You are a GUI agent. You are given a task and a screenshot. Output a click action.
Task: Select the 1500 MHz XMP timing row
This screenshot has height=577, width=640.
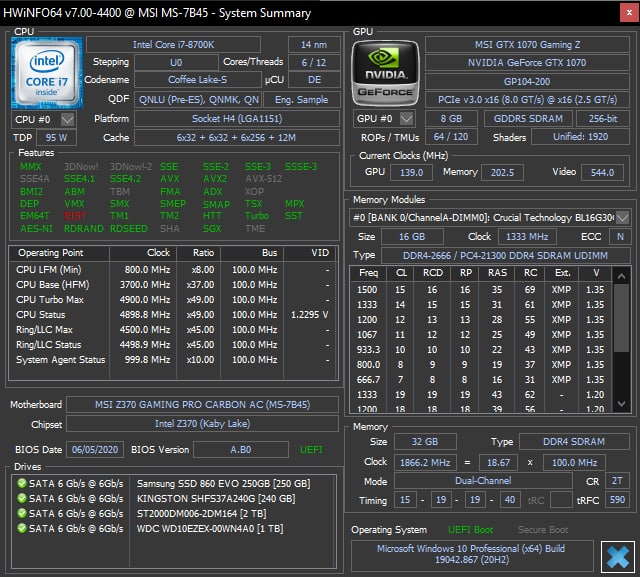click(x=481, y=290)
